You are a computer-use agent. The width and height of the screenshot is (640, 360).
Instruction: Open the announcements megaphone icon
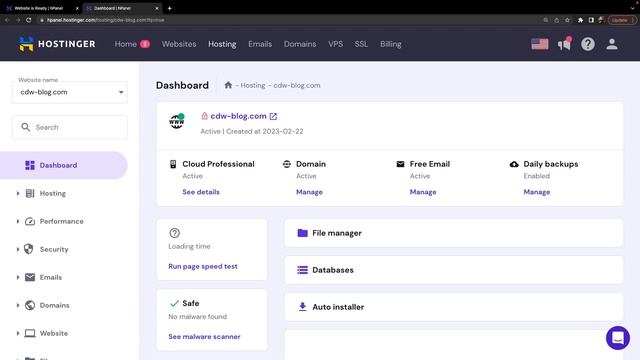[564, 44]
